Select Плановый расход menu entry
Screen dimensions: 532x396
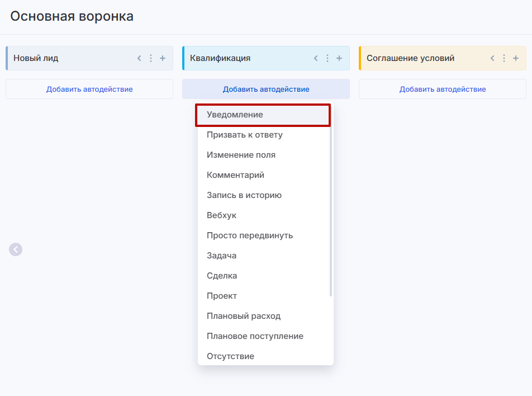pos(244,316)
